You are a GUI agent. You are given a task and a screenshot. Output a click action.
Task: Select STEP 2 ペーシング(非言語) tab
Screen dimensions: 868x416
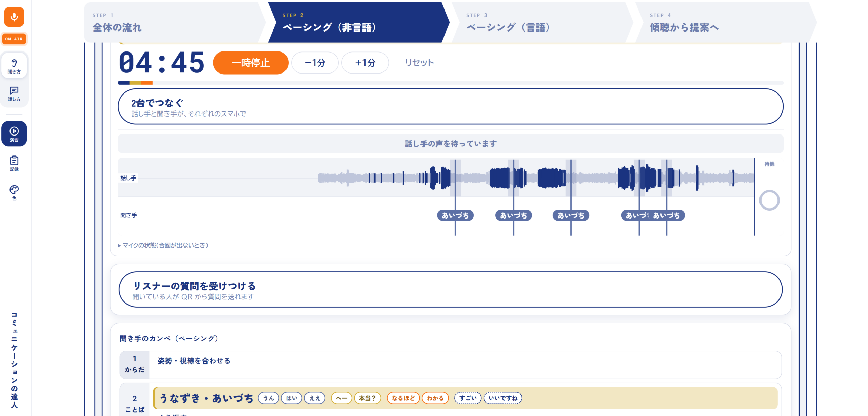pyautogui.click(x=359, y=22)
